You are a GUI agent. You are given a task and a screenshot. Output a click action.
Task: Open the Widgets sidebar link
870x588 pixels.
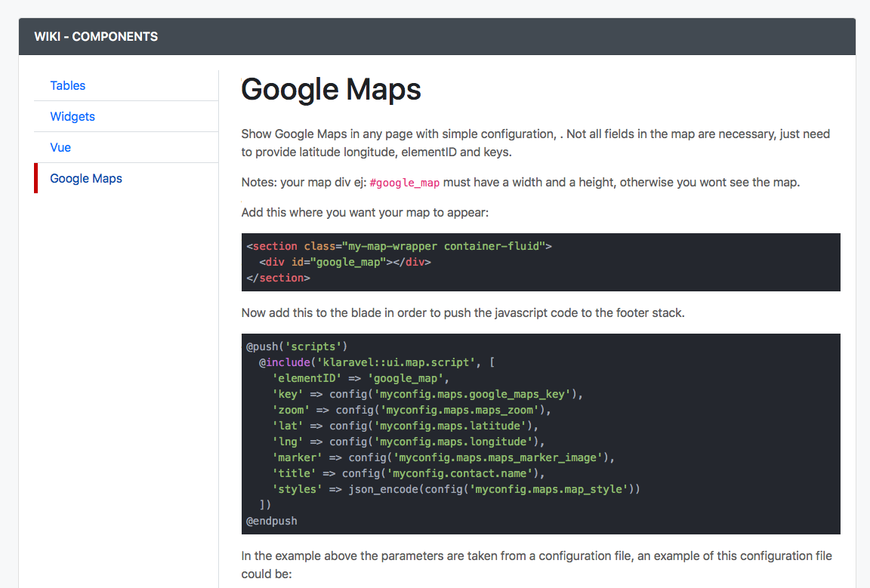tap(72, 116)
